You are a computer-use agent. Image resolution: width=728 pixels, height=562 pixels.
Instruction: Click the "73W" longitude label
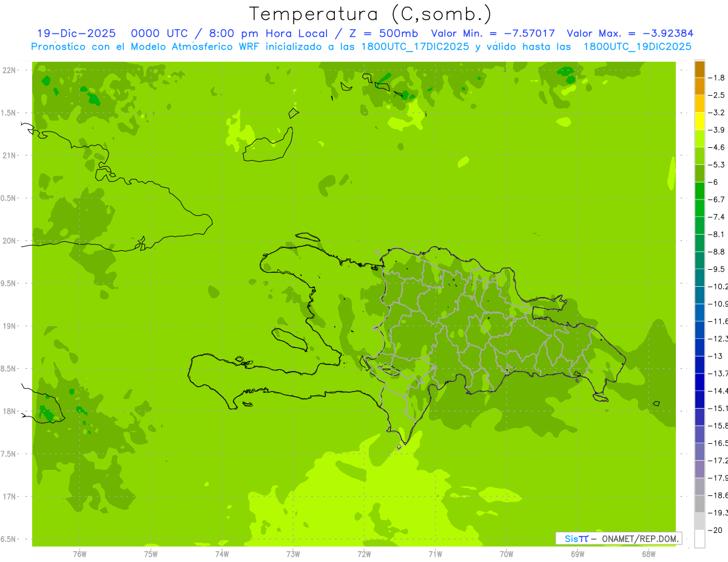point(293,554)
